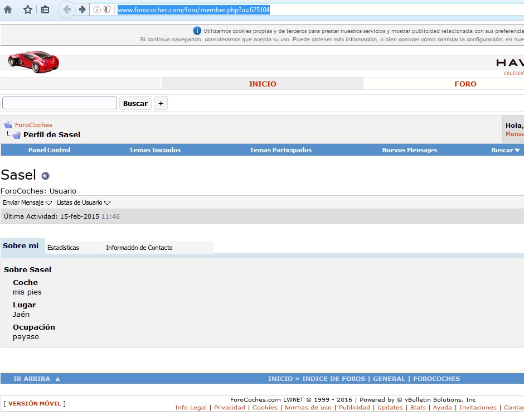The image size is (524, 420).
Task: Open the FORO tab
Action: click(465, 84)
